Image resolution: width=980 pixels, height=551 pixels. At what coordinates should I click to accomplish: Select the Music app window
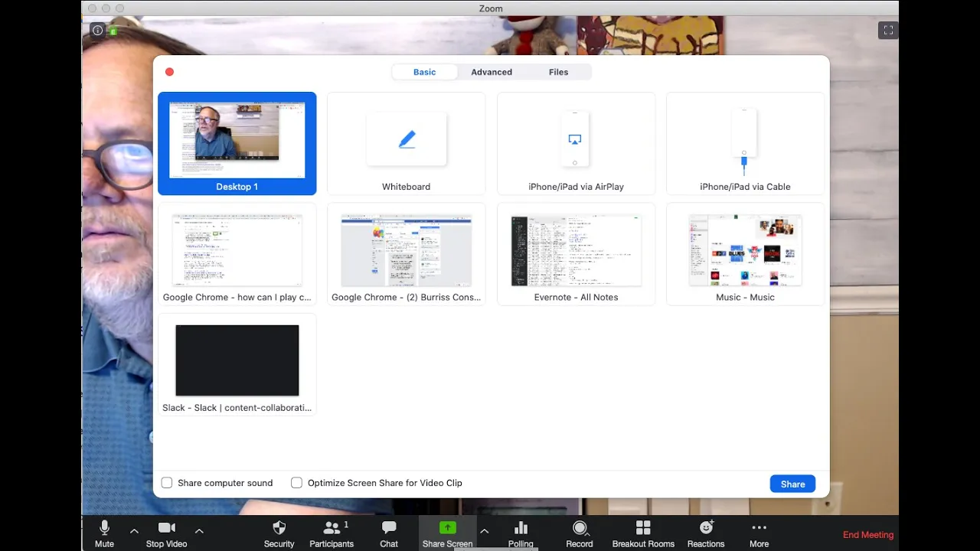[x=745, y=255]
